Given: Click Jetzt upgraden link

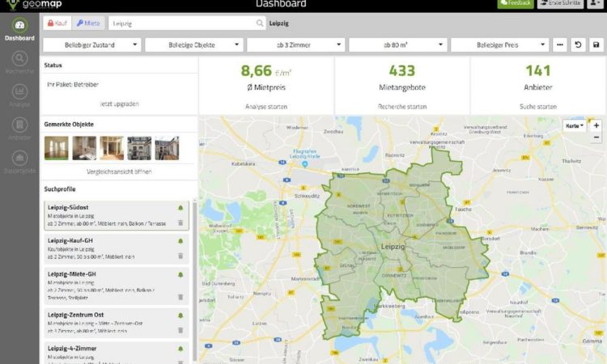Looking at the screenshot, I should pos(119,104).
